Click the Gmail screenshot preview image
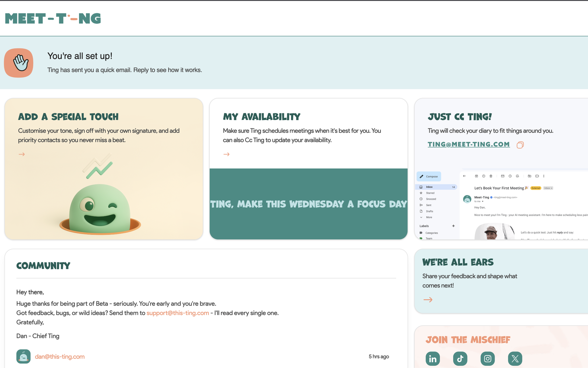588x368 pixels. point(502,205)
